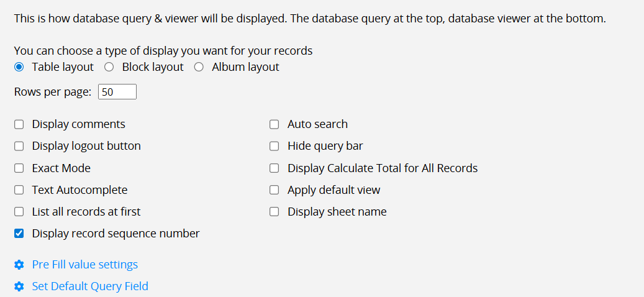Check List all records at first

point(19,212)
